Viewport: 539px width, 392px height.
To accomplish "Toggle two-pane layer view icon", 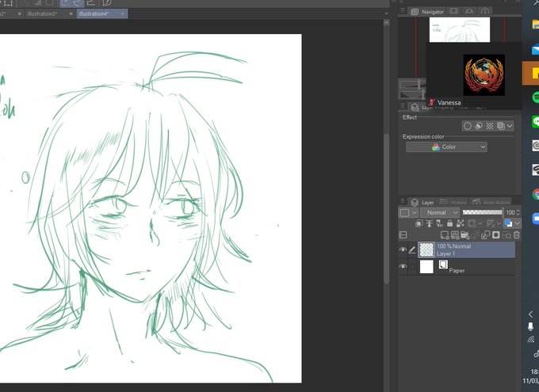I will tap(403, 235).
